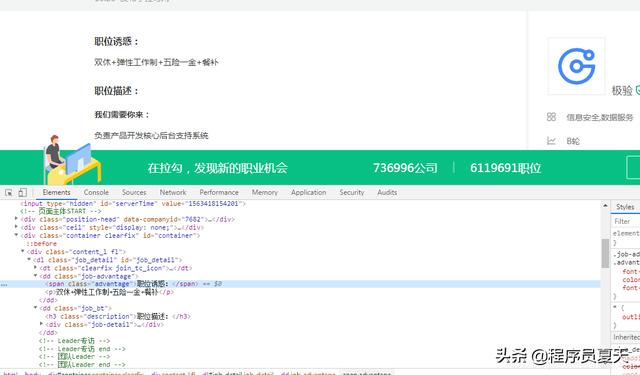The height and width of the screenshot is (375, 640).
Task: Collapse the div container clearfix node
Action: point(16,235)
